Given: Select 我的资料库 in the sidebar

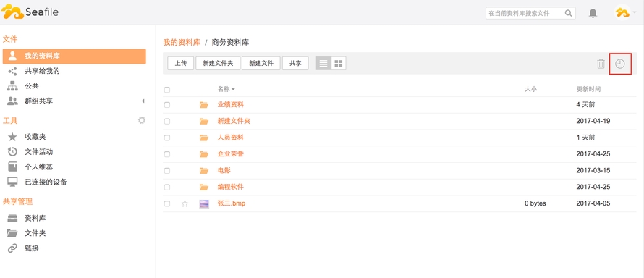Looking at the screenshot, I should point(74,56).
